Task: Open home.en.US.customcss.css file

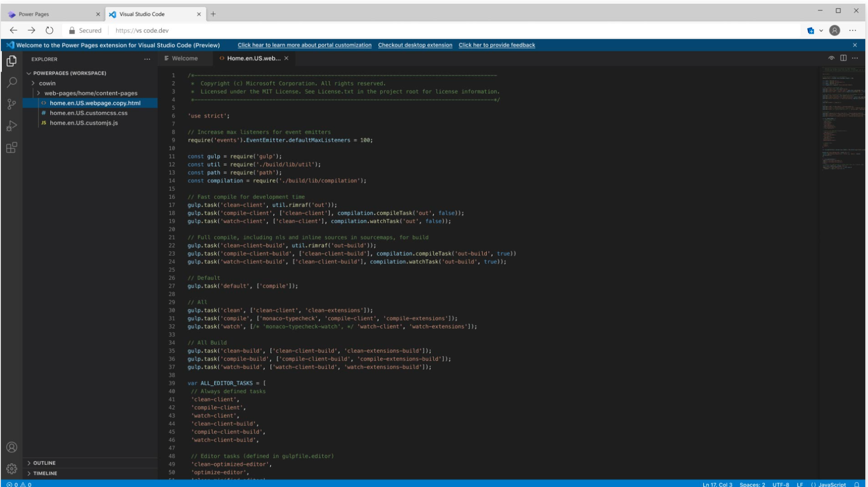Action: pyautogui.click(x=90, y=113)
